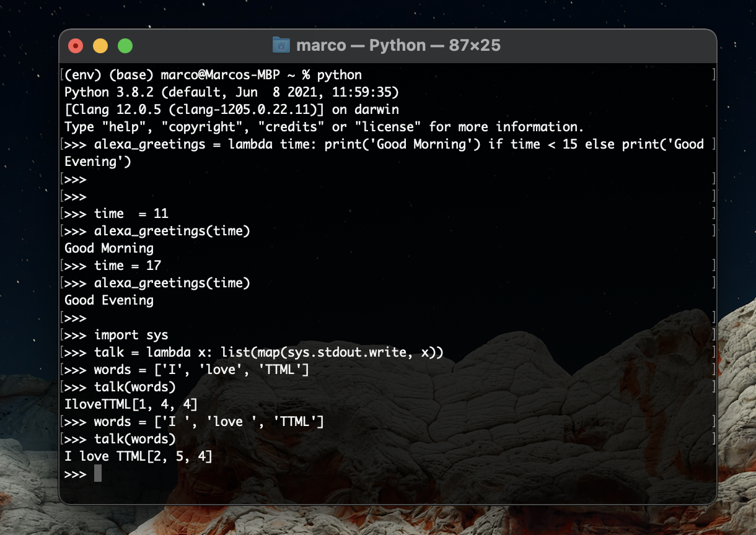Viewport: 756px width, 535px height.
Task: Click the 'time  = 11' assignment line
Action: point(131,214)
